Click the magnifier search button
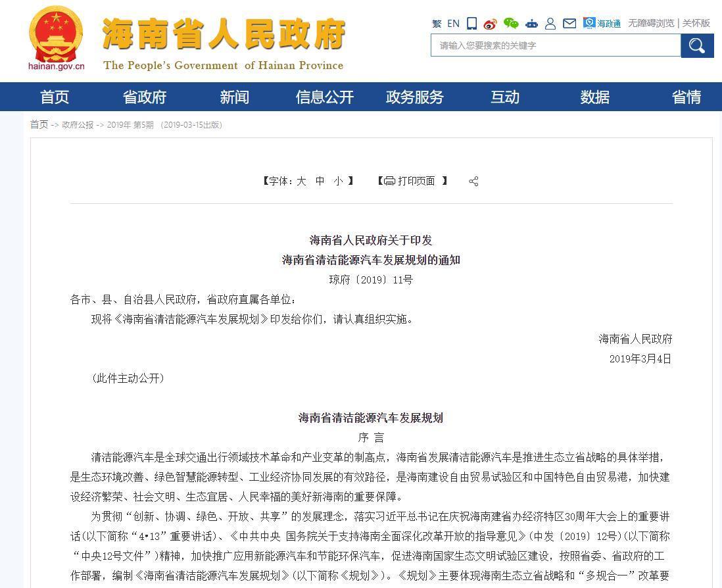722x588 pixels. point(697,45)
